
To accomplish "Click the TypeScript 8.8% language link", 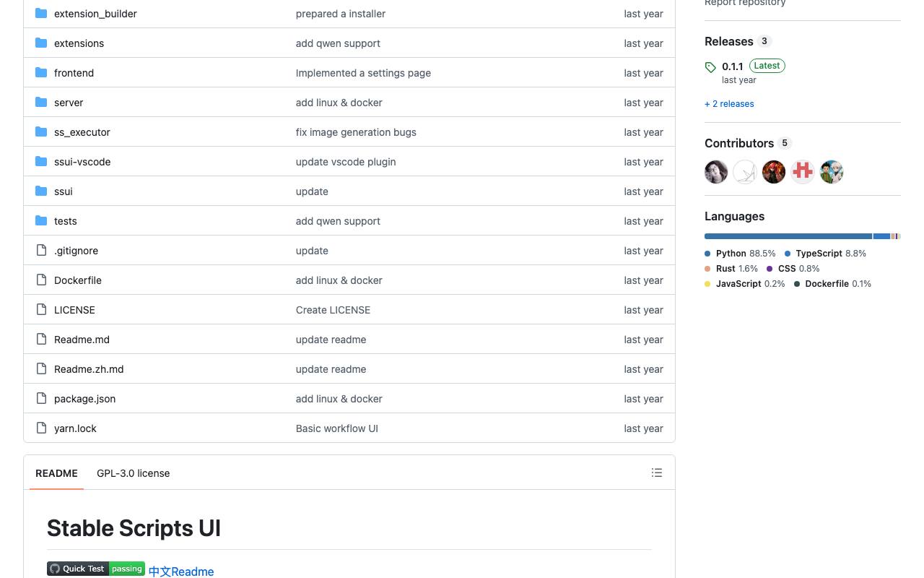I will 825,254.
